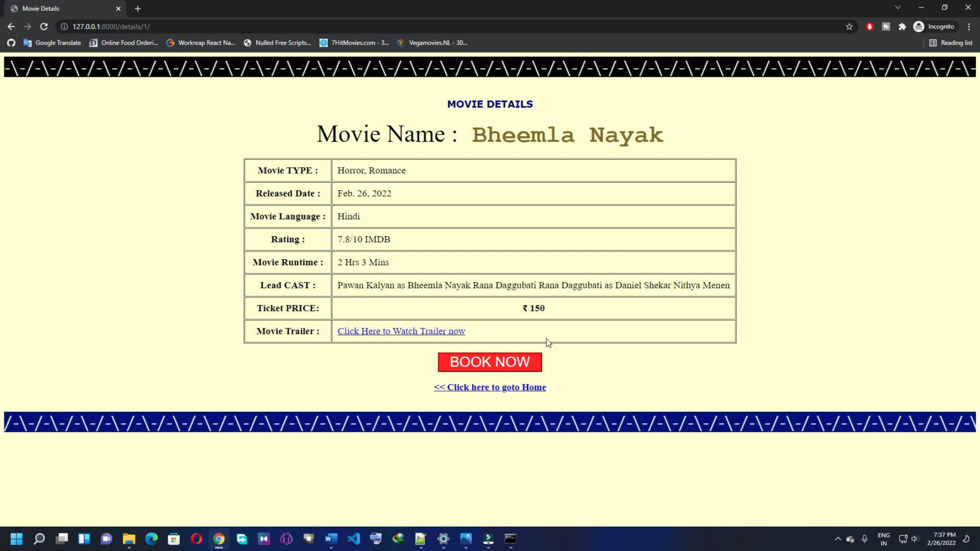The width and height of the screenshot is (980, 551).
Task: Open the terminal window on the taskbar
Action: [x=511, y=539]
